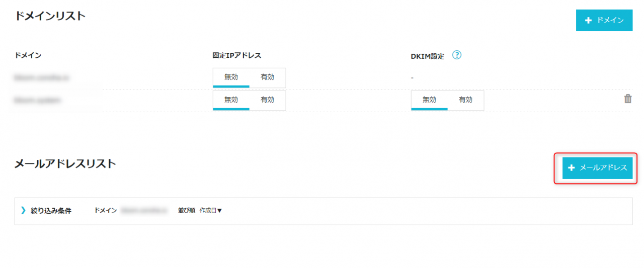
Task: Click the add ドメイン button
Action: click(x=604, y=21)
